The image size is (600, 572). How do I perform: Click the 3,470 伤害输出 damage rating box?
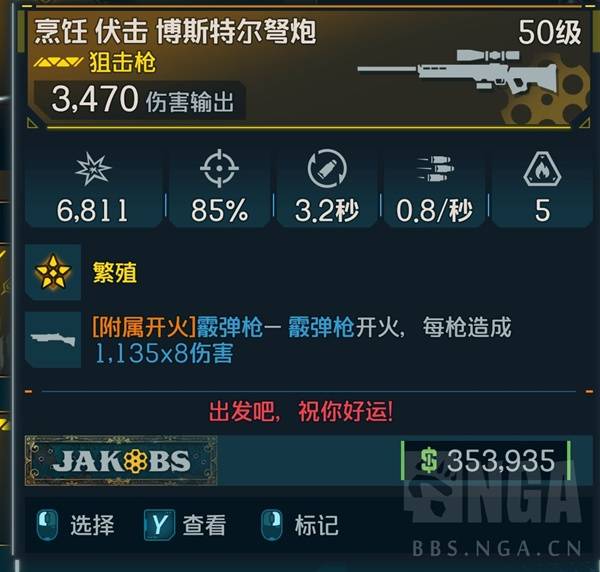140,100
